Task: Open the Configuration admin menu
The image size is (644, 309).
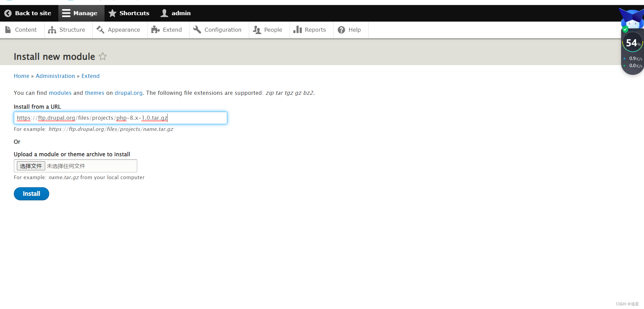Action: point(219,30)
